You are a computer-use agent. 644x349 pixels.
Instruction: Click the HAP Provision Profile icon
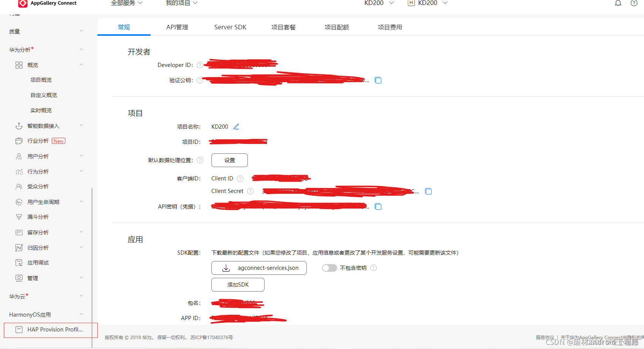(x=19, y=330)
